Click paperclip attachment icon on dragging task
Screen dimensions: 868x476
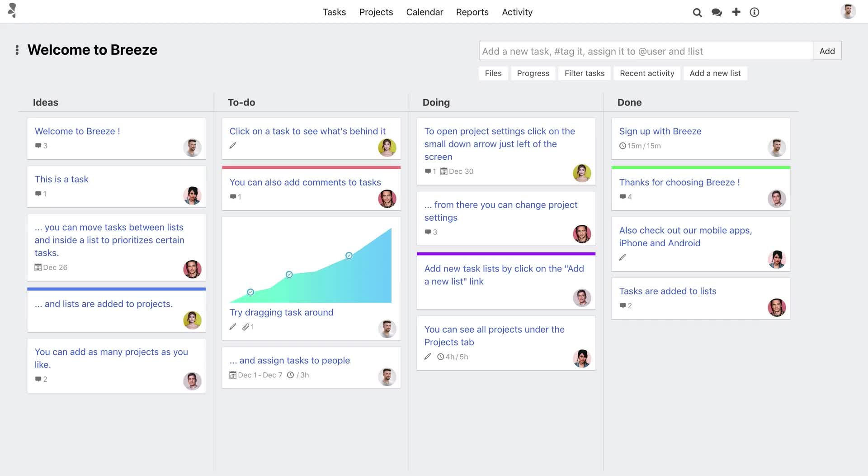point(245,327)
